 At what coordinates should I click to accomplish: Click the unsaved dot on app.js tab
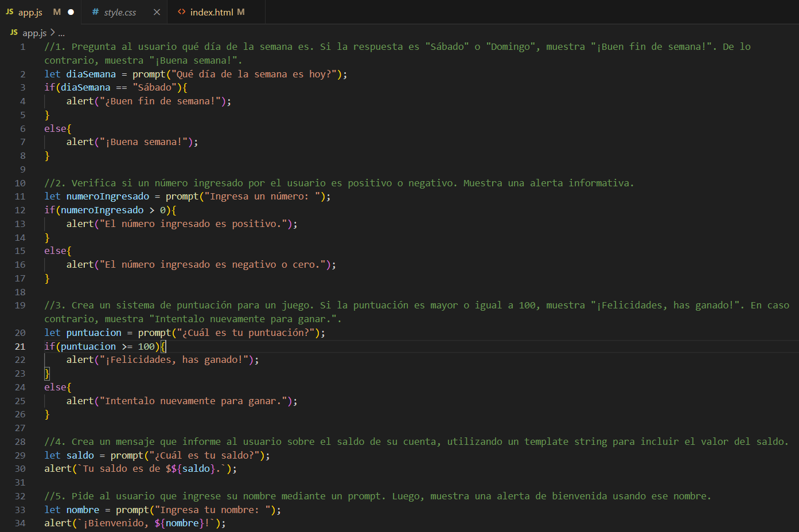click(x=71, y=12)
